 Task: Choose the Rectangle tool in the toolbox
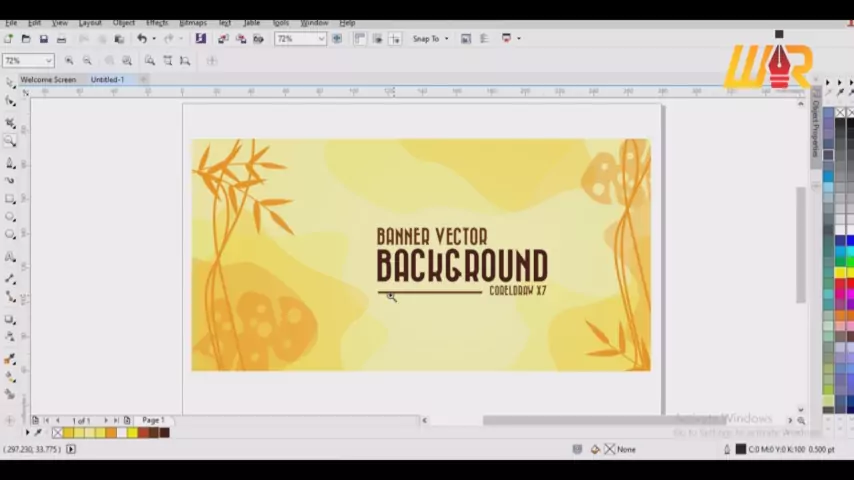click(x=10, y=198)
